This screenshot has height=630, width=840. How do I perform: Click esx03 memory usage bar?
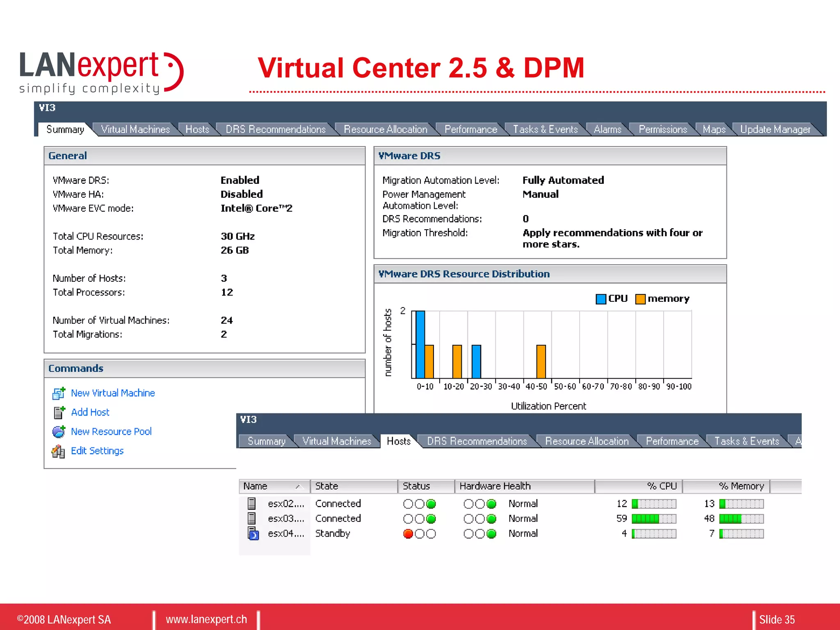point(742,519)
